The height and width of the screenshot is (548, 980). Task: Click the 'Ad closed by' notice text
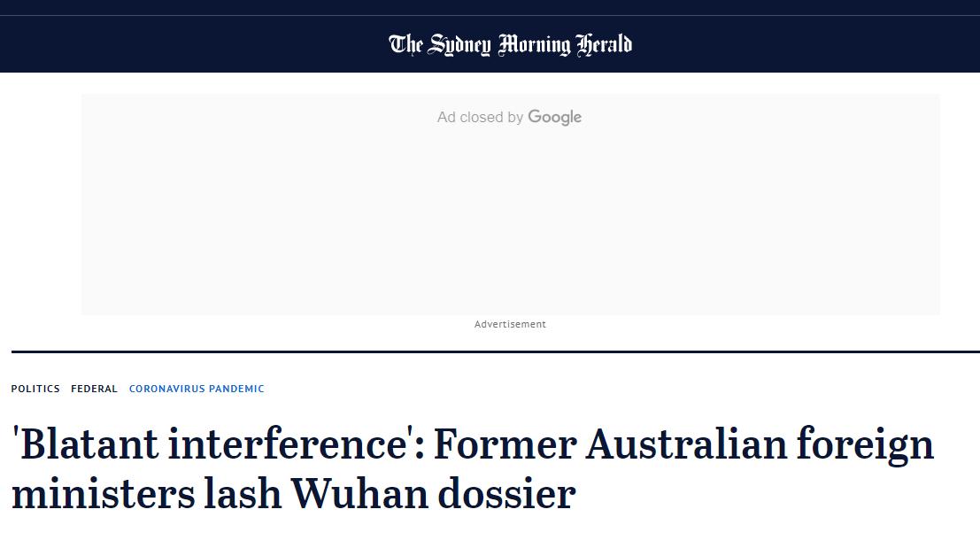481,118
